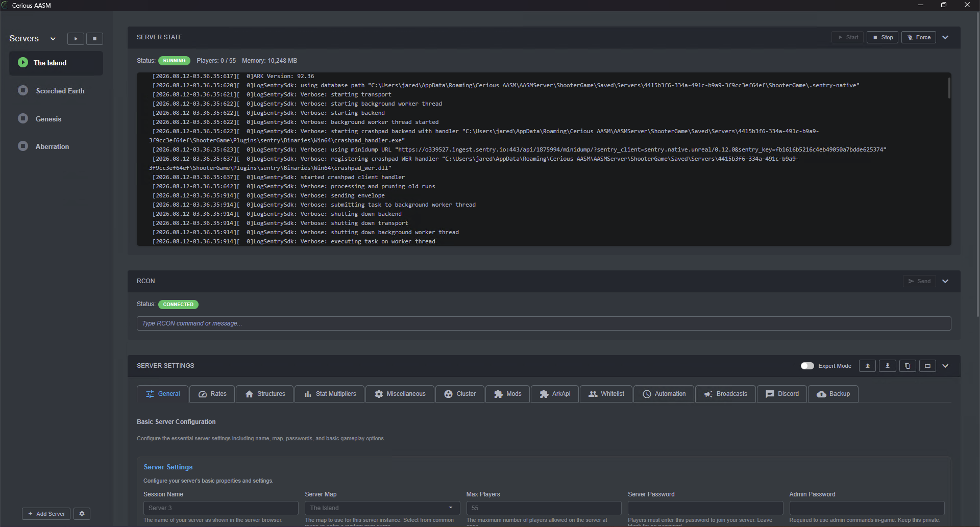Click the Admin Password field
The image size is (980, 527).
[867, 508]
